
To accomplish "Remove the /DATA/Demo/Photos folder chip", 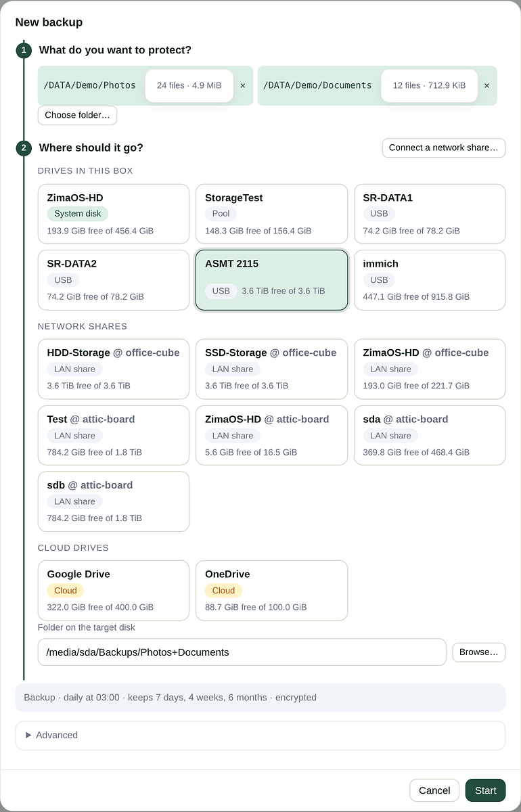I will tap(243, 86).
